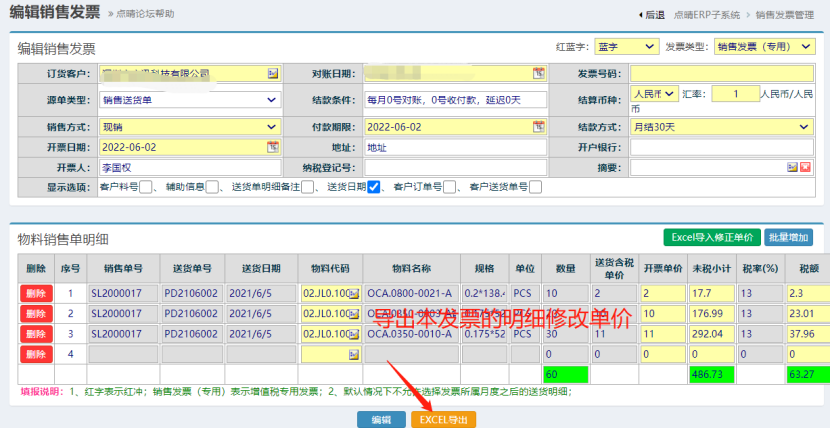Image resolution: width=830 pixels, height=428 pixels.
Task: Uncheck the 送货日期 display option
Action: point(373,187)
